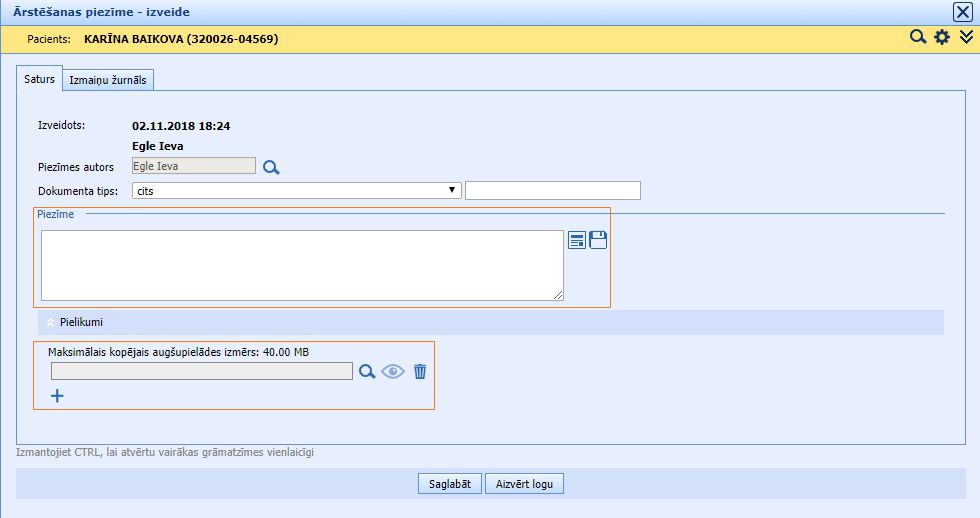Delete attachment with the trash icon
This screenshot has width=980, height=518.
click(x=420, y=371)
